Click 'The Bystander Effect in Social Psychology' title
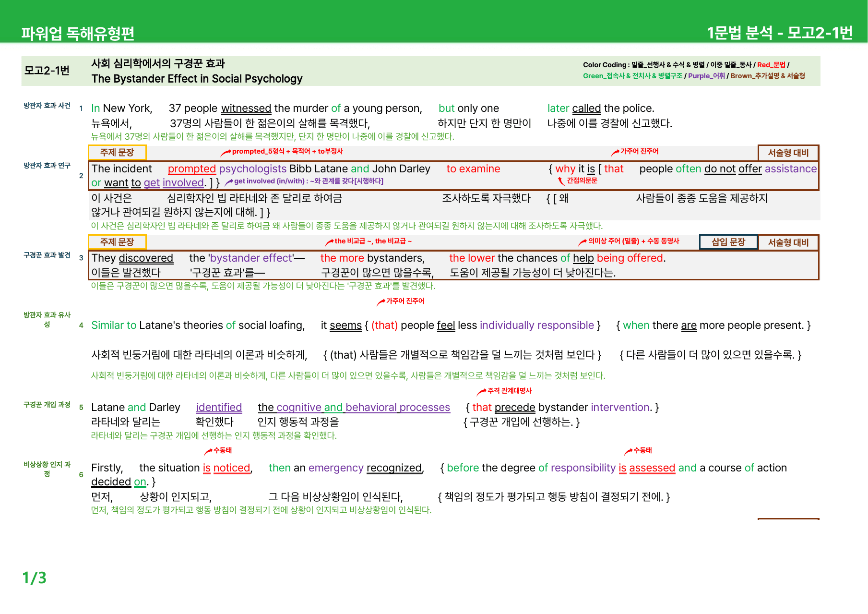868x614 pixels. point(197,79)
